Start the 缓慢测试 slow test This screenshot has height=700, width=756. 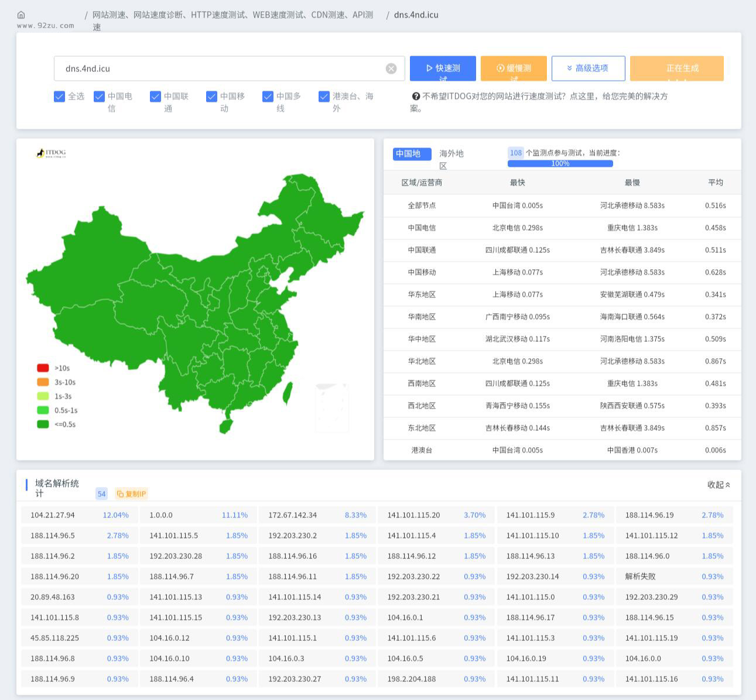click(514, 68)
